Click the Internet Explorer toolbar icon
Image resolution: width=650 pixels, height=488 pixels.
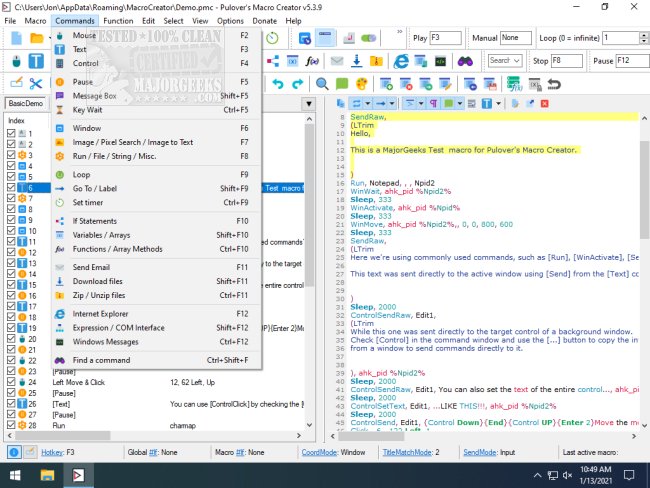[400, 61]
